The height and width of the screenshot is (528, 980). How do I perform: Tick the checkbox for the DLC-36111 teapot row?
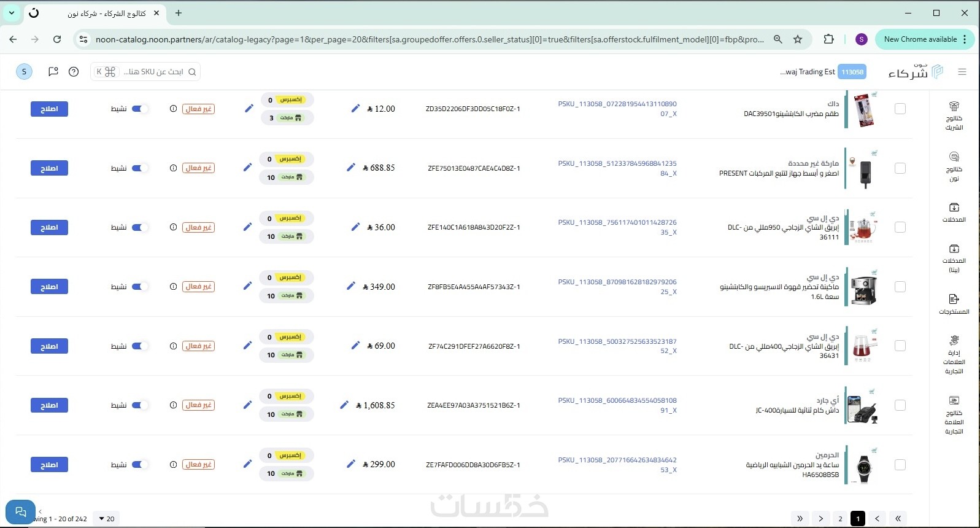[x=900, y=227]
